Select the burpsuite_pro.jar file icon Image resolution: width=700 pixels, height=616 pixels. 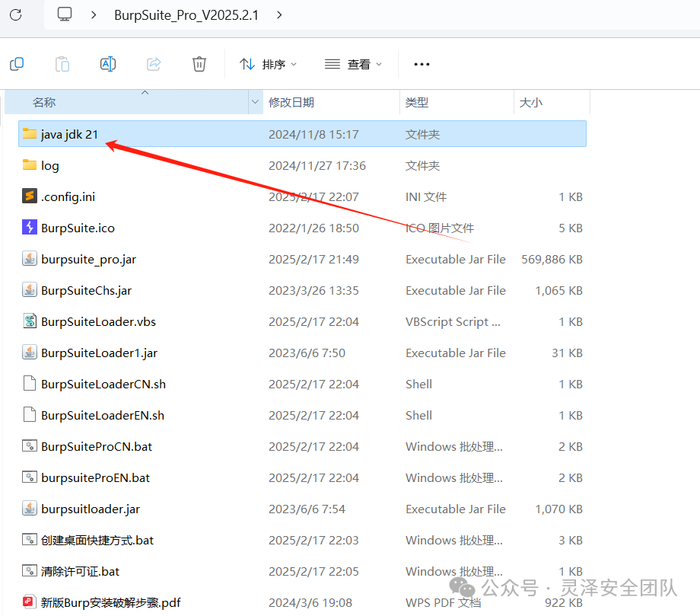click(30, 258)
